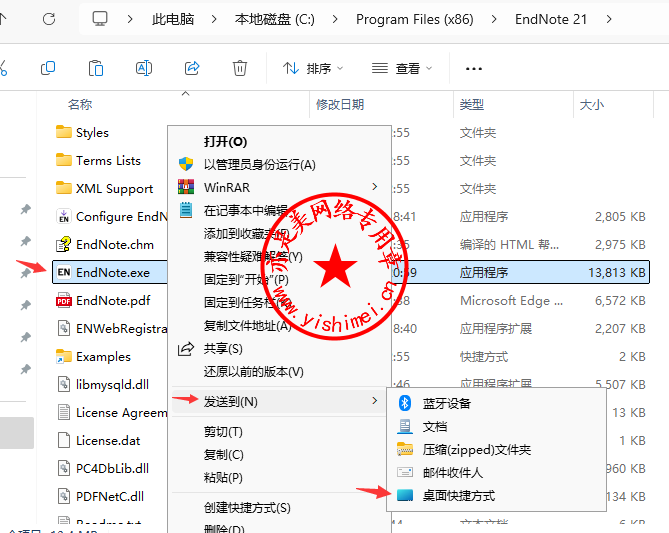Viewport: 669px width, 533px height.
Task: Click the 13,813 KB size cell
Action: pyautogui.click(x=617, y=272)
